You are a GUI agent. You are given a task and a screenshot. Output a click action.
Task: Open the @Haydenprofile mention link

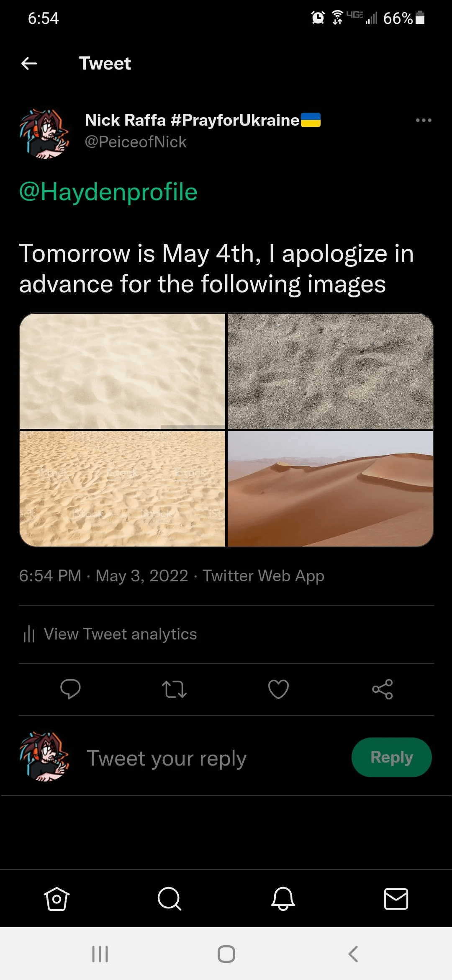(x=108, y=192)
